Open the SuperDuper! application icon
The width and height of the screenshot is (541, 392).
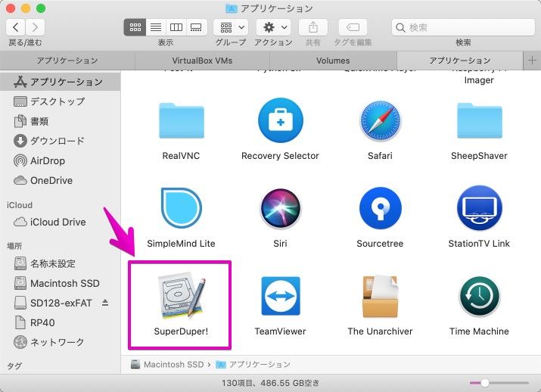[x=181, y=296]
